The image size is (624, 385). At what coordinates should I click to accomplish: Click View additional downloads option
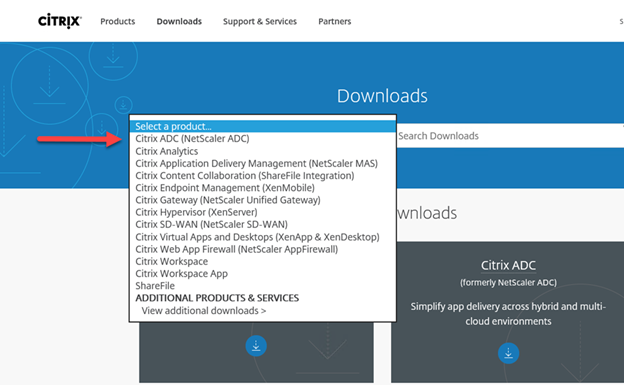pos(263,311)
